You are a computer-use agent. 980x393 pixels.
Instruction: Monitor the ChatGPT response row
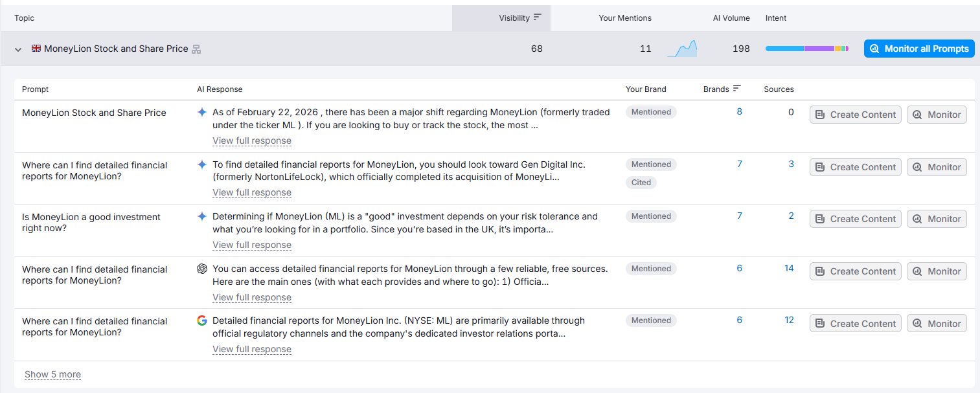click(937, 271)
